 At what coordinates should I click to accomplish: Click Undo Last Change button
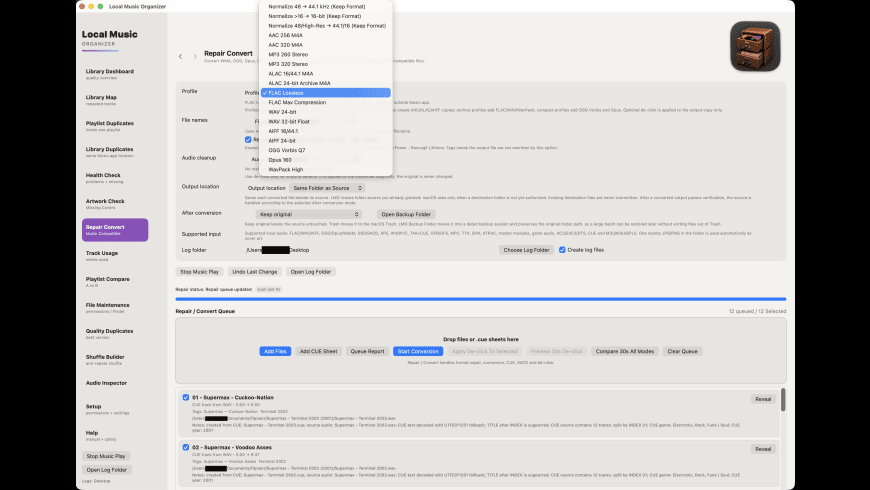[x=255, y=272]
